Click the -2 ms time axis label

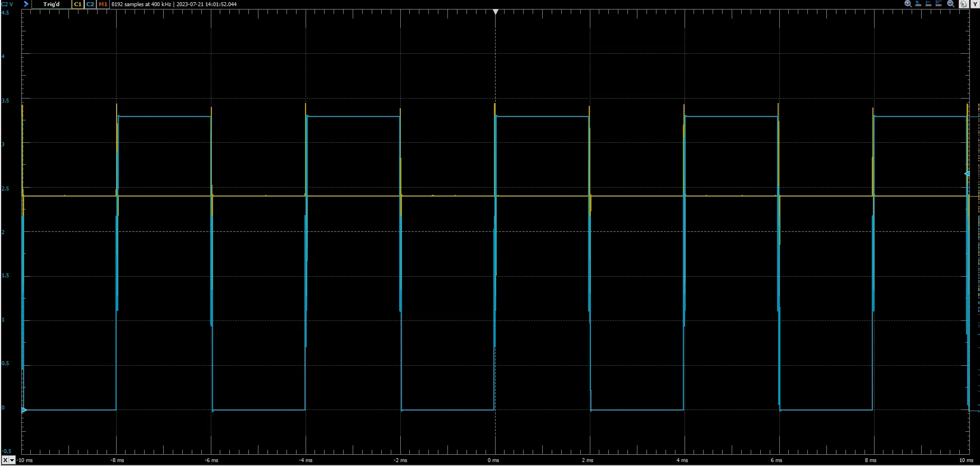pyautogui.click(x=400, y=460)
